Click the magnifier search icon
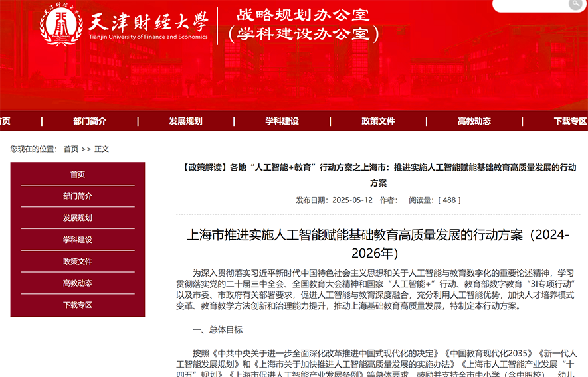 pyautogui.click(x=575, y=5)
